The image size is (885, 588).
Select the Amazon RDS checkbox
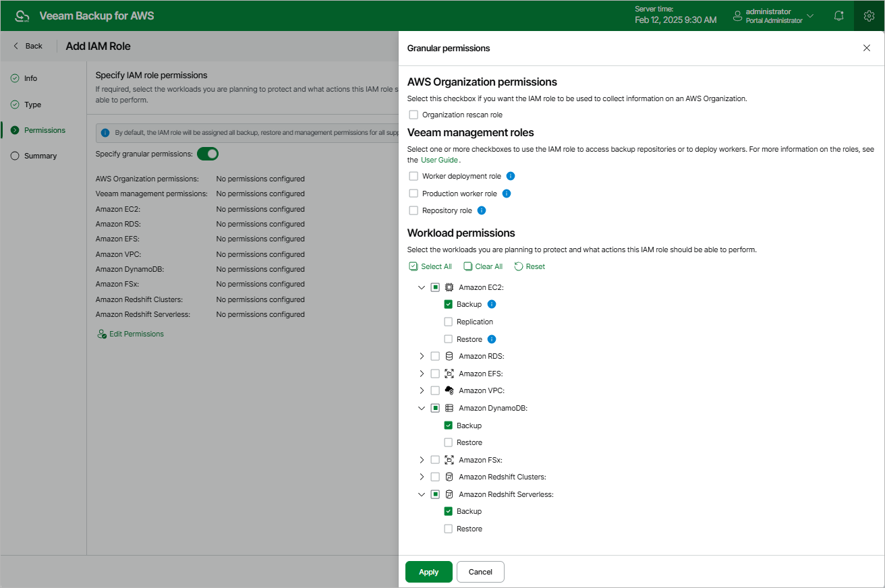click(435, 356)
